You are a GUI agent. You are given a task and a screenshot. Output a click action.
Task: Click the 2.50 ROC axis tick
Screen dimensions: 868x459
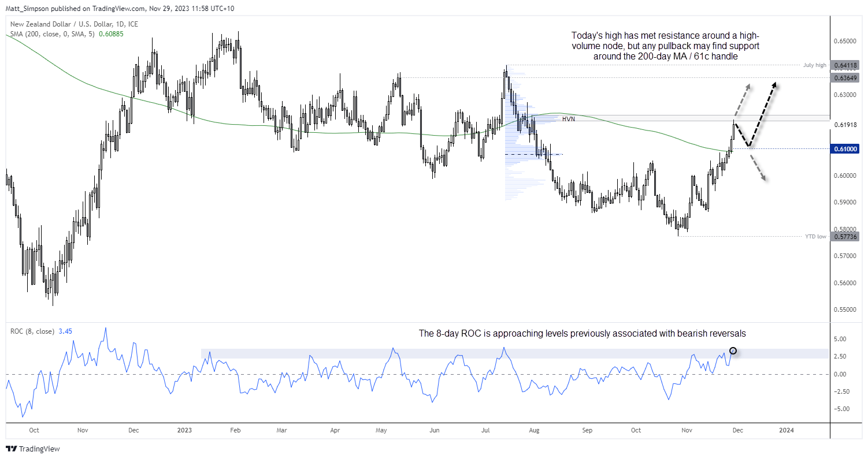(x=840, y=356)
